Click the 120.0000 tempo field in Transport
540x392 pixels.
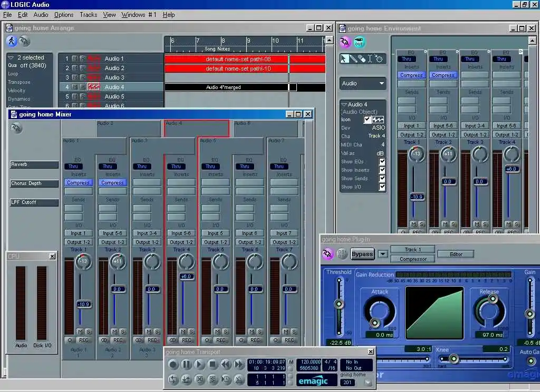(310, 362)
